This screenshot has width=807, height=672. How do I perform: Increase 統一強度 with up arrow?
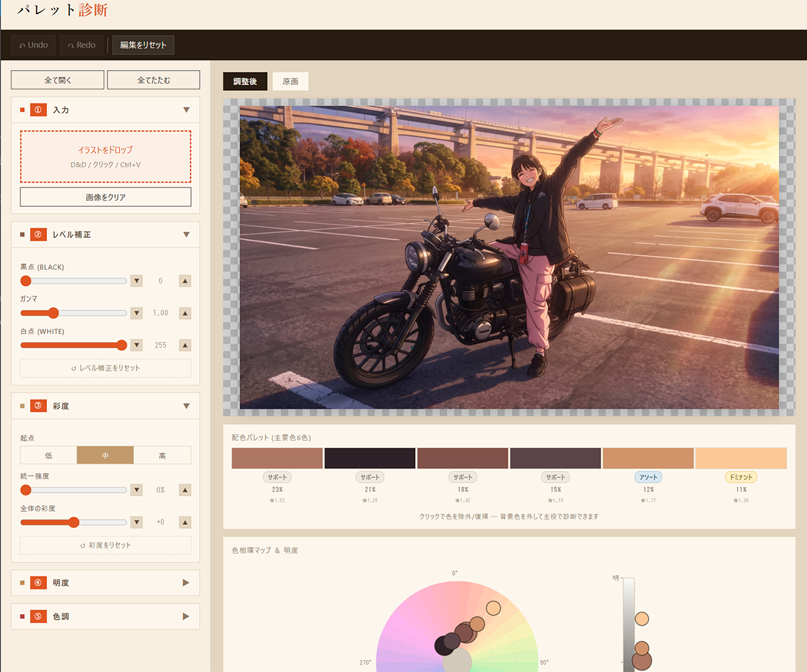(185, 490)
